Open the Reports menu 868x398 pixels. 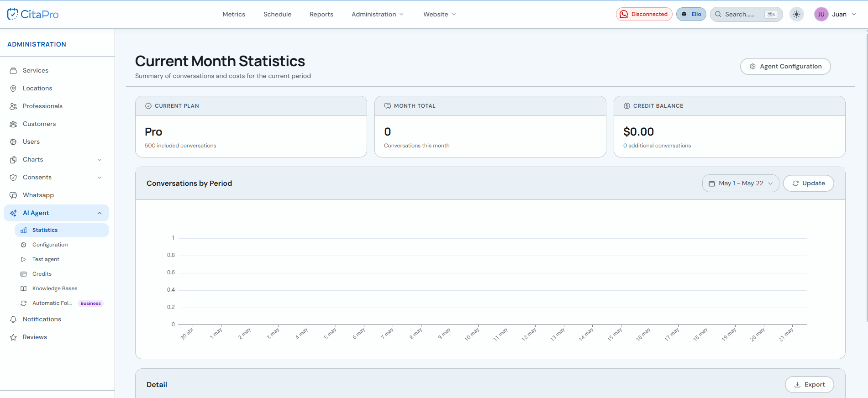tap(321, 14)
